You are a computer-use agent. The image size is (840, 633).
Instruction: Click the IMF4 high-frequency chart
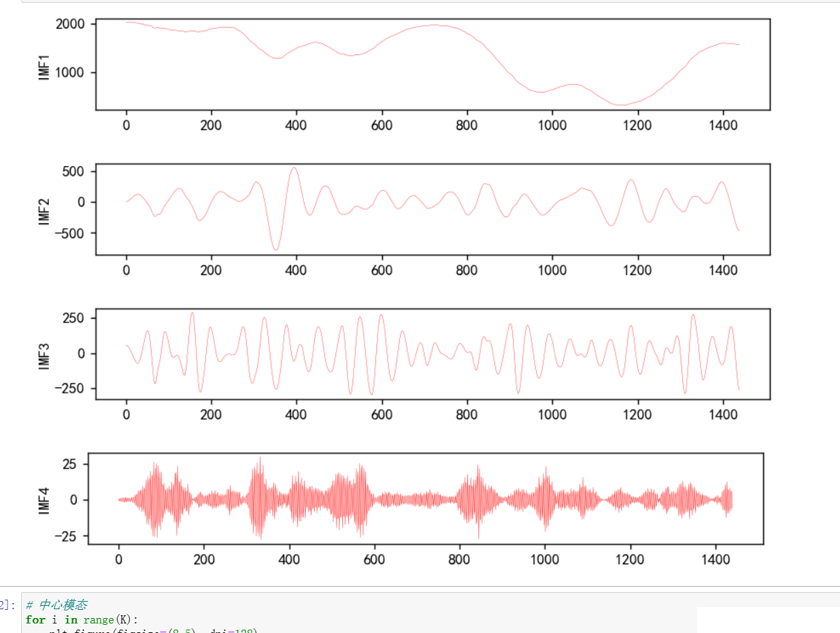pyautogui.click(x=425, y=499)
